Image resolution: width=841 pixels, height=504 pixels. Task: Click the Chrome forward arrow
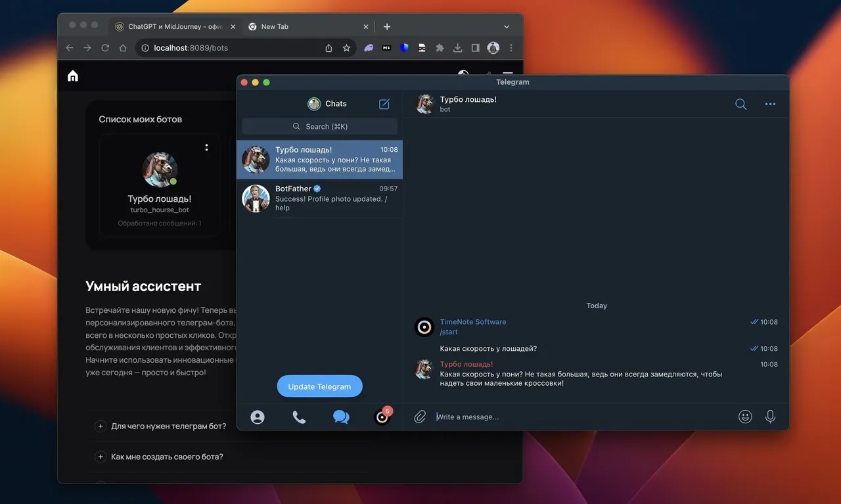point(87,48)
